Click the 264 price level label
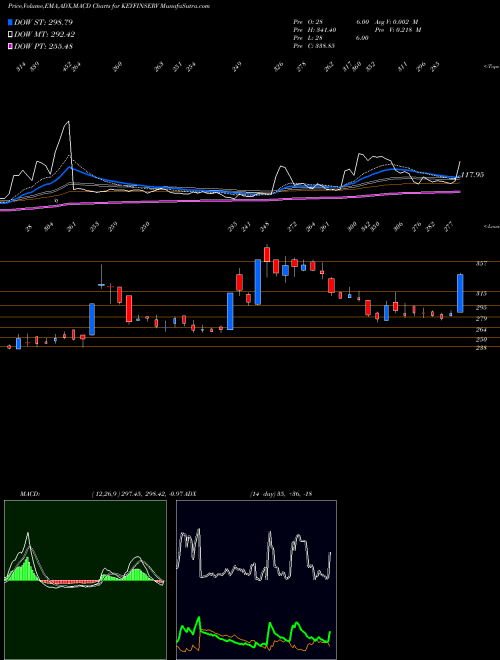Viewport: 500px width, 660px height. 481,330
